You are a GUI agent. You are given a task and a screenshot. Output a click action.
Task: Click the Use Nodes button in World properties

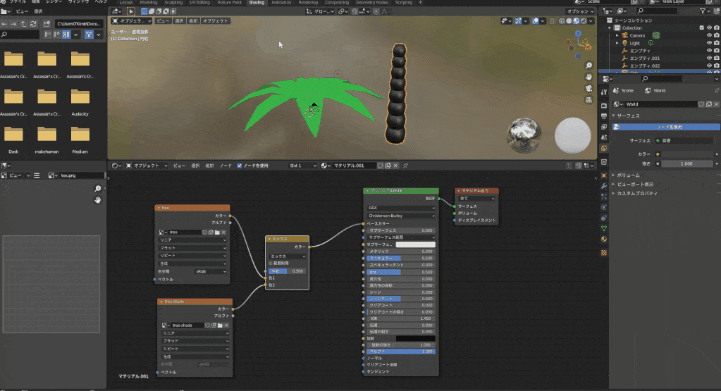666,126
